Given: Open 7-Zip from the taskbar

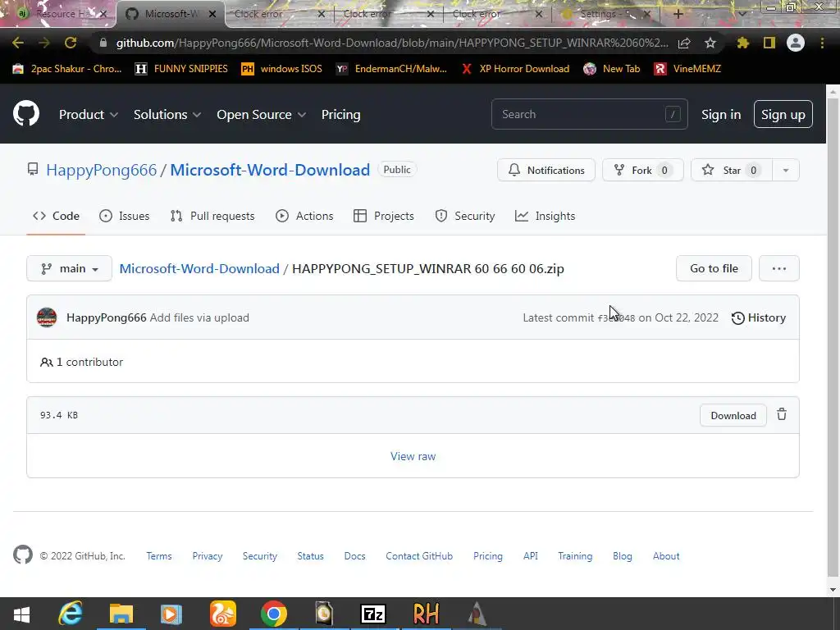Looking at the screenshot, I should click(374, 614).
